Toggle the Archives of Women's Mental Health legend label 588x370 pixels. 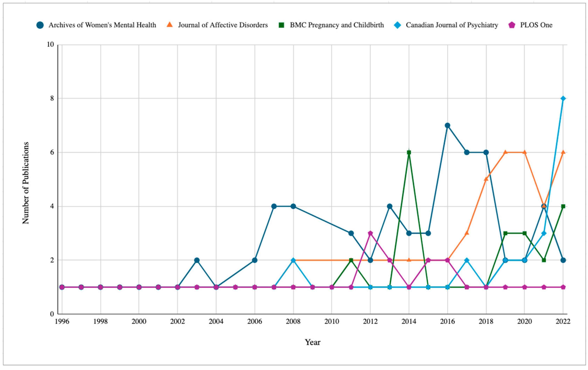pyautogui.click(x=102, y=25)
